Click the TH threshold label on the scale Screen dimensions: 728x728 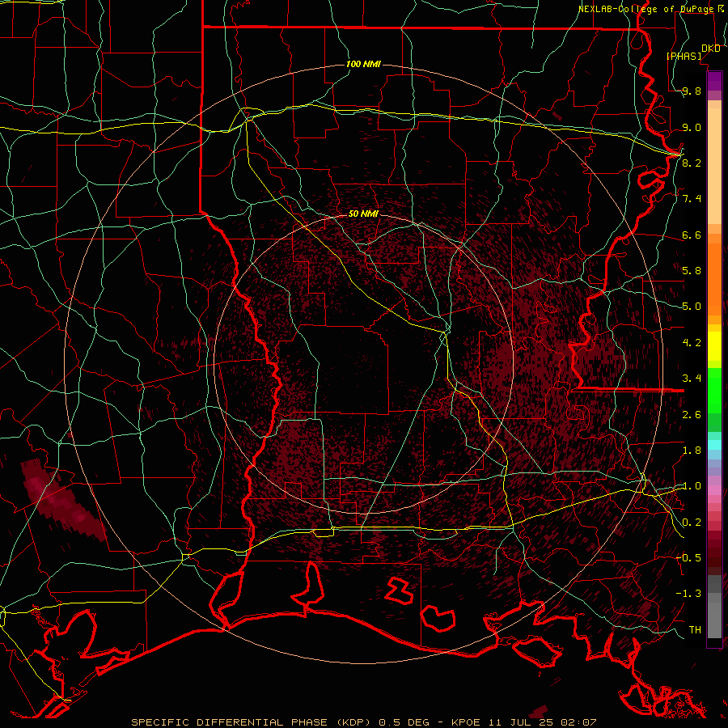coord(695,629)
